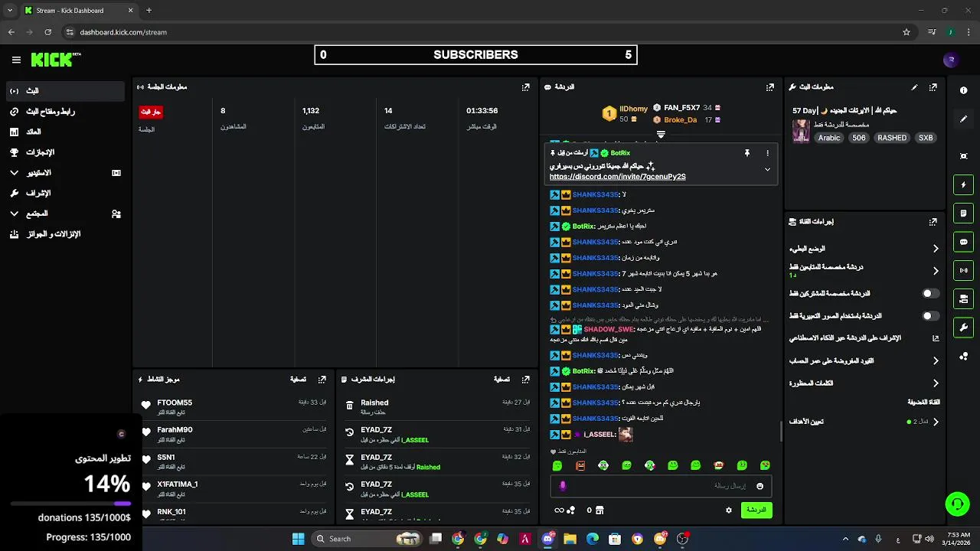
Task: Open the Discord invite link
Action: point(617,177)
